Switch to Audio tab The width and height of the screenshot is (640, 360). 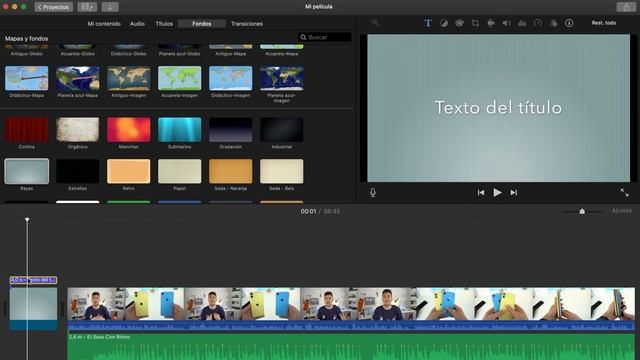pyautogui.click(x=137, y=24)
